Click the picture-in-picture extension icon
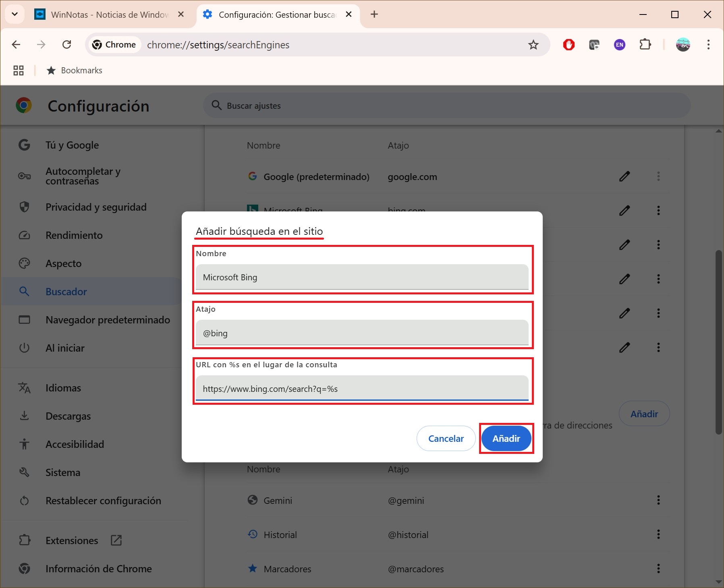Screen dimensions: 724x588 [x=594, y=45]
